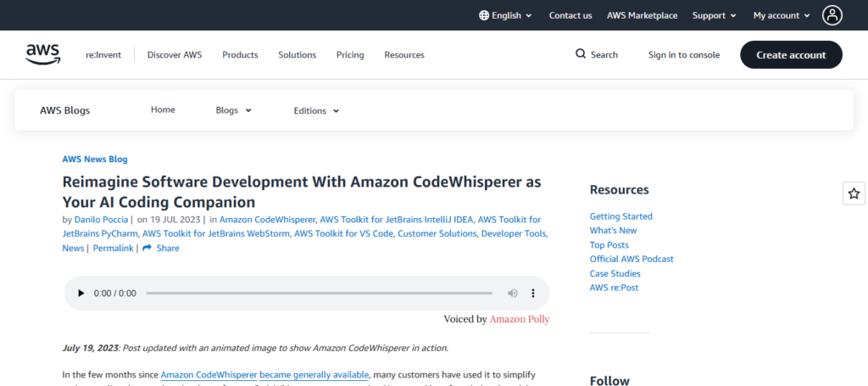This screenshot has height=386, width=868.
Task: Expand the Blogs dropdown
Action: tap(233, 110)
